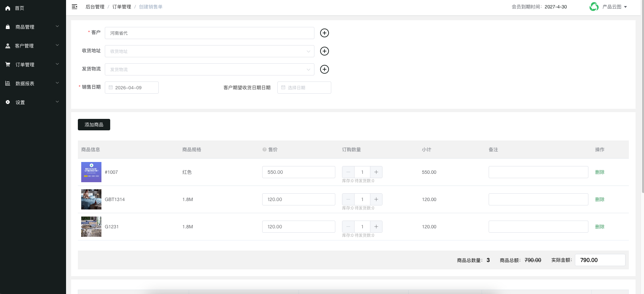The image size is (644, 294).
Task: Click the price field for GBT1314
Action: (x=299, y=199)
